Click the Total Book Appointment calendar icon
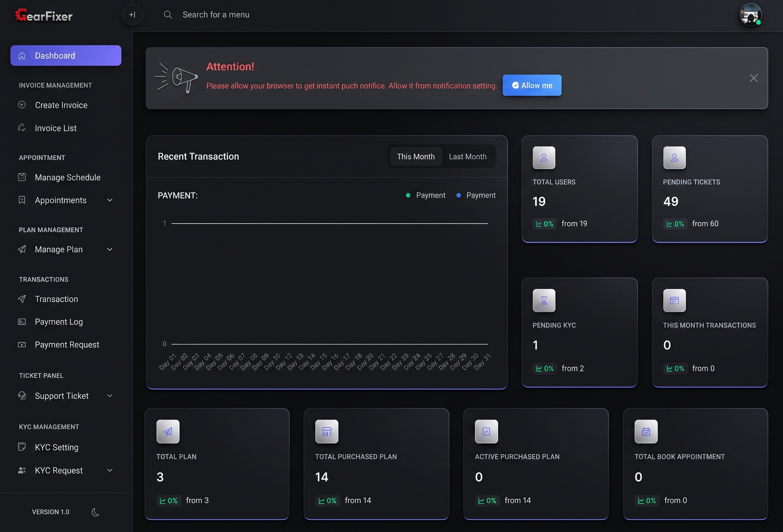Screen dimensions: 783x532 (646, 432)
